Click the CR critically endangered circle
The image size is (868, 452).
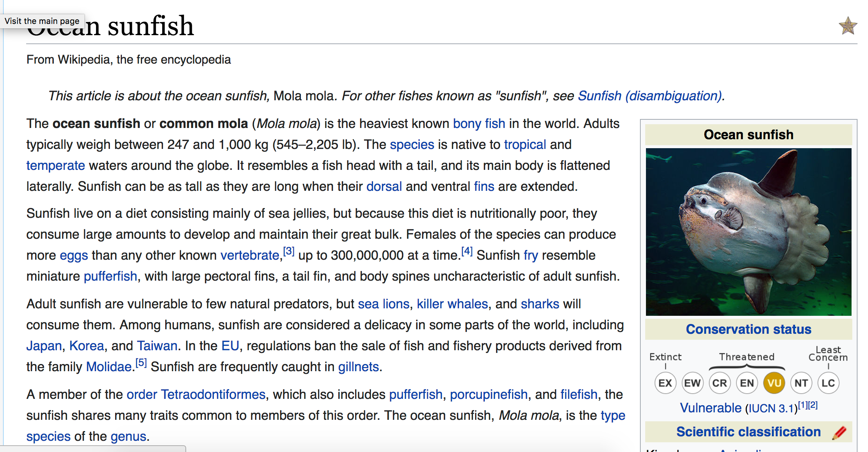(x=720, y=383)
